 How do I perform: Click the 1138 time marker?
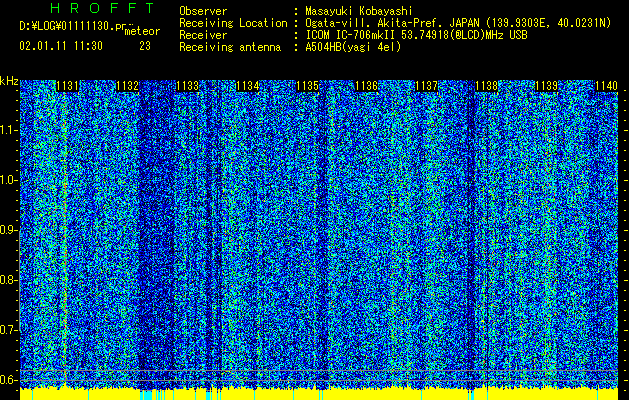487,86
